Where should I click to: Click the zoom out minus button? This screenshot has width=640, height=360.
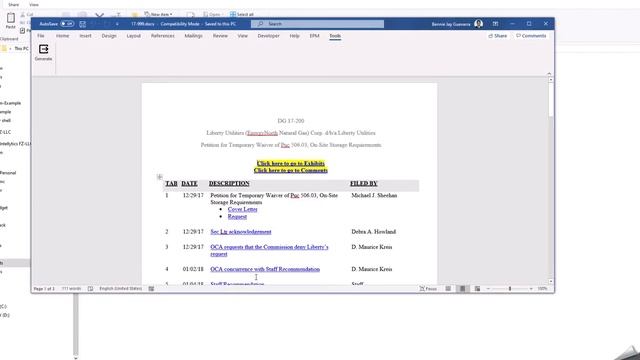(488, 289)
